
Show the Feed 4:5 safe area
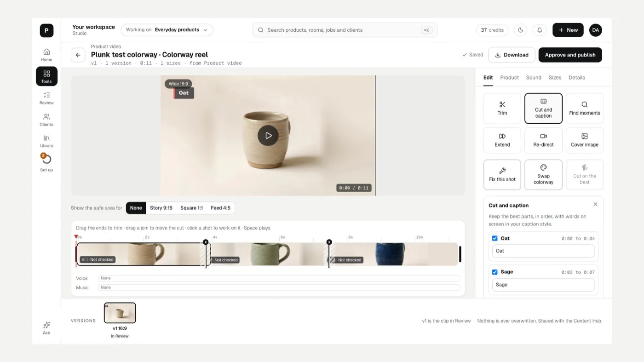[x=220, y=208]
